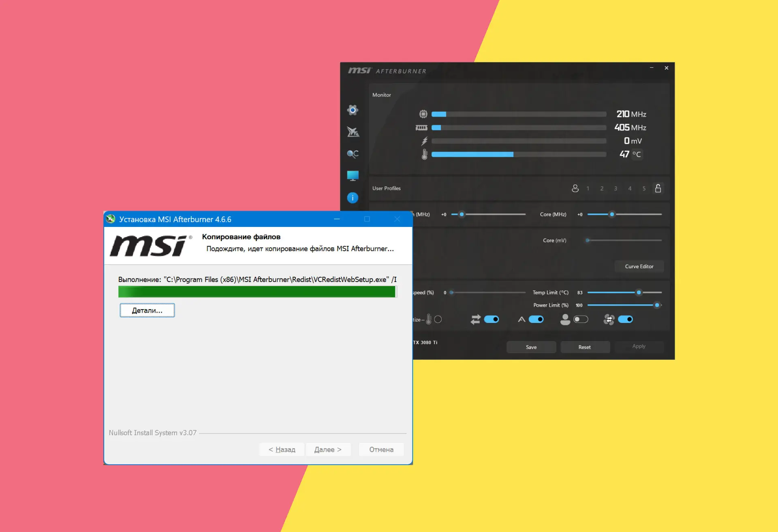
Task: Select user profile slot 1
Action: pos(588,189)
